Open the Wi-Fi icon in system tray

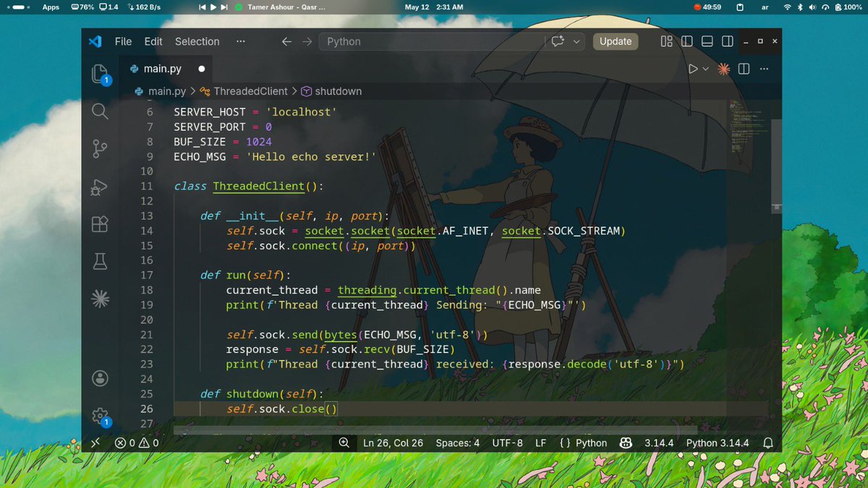point(787,7)
